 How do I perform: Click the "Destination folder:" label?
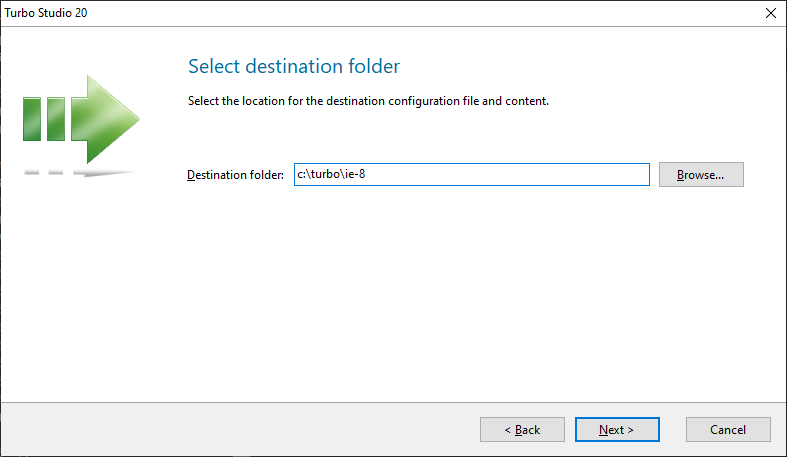click(236, 175)
